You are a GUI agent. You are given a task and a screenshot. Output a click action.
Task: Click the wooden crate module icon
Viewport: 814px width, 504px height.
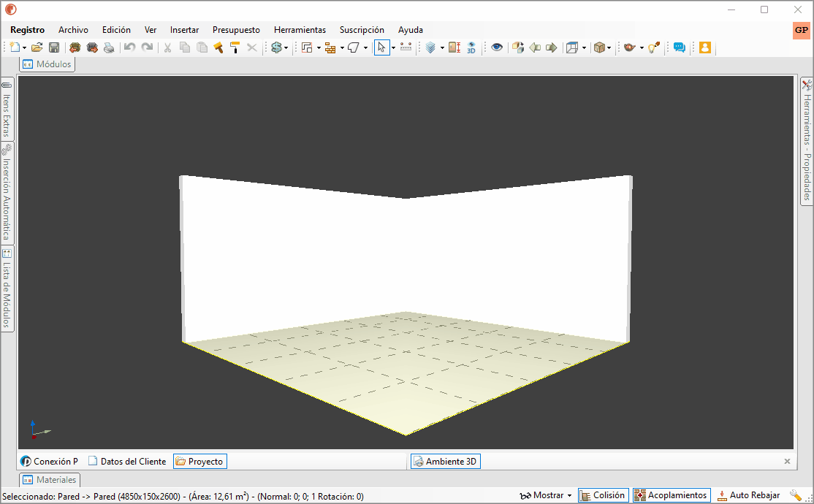[599, 47]
